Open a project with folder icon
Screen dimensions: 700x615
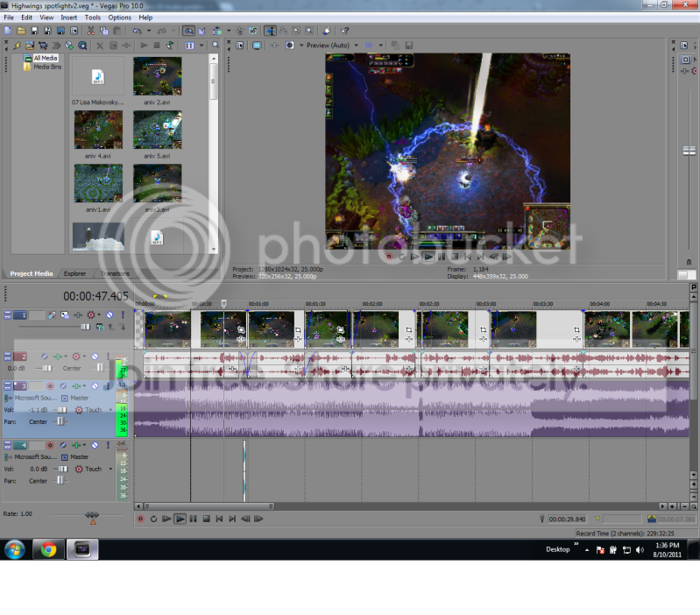click(x=21, y=31)
